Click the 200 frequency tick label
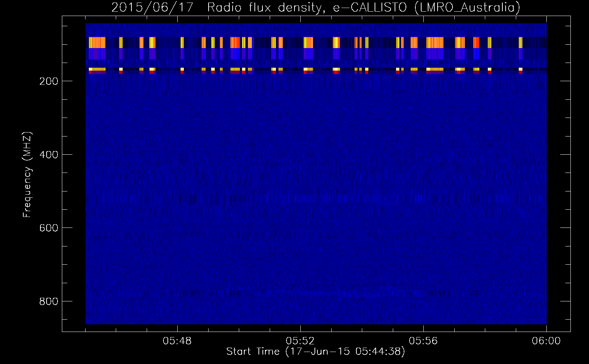589x364 pixels. (49, 81)
